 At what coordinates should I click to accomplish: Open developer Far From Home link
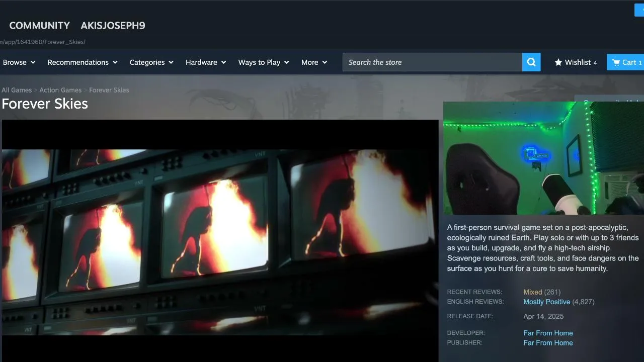(x=548, y=333)
